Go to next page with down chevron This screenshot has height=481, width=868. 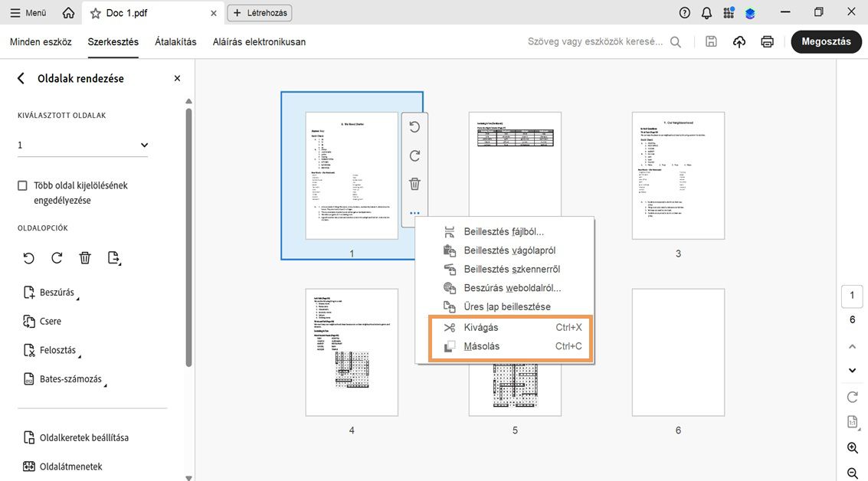[x=853, y=370]
